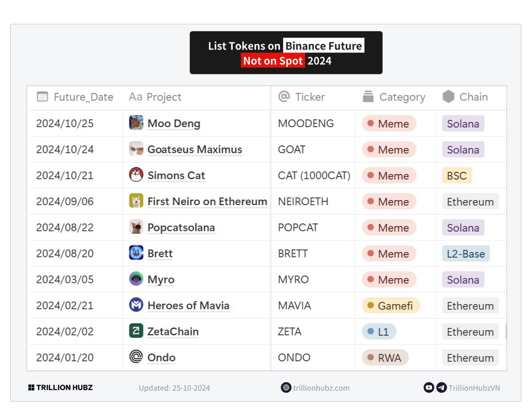The image size is (532, 412).
Task: Select the Category column header
Action: [395, 97]
